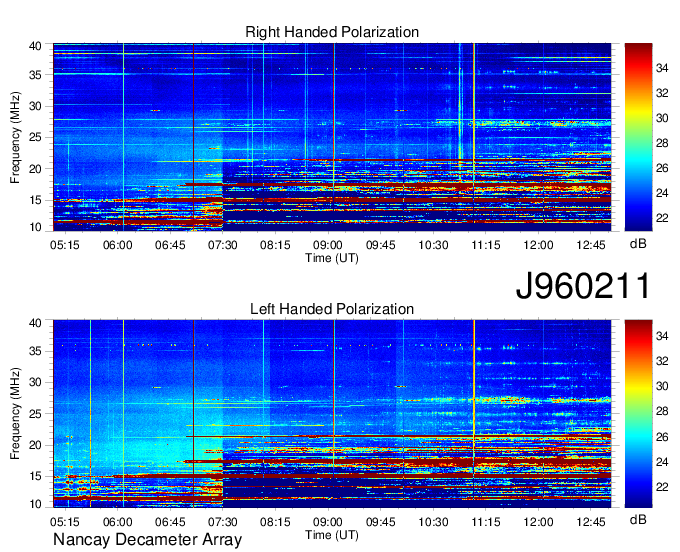Click the 12:00 tick of the Left Handed plot
The image size is (680, 552).
538,522
